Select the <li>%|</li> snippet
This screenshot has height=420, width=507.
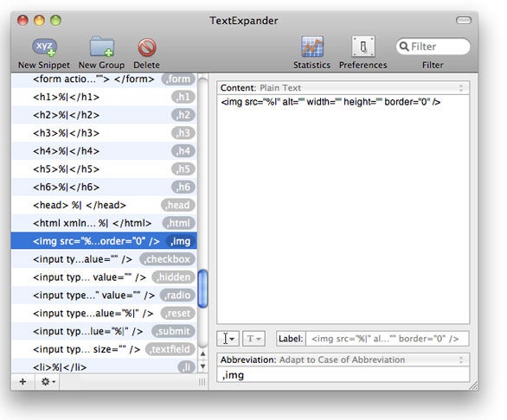(104, 366)
